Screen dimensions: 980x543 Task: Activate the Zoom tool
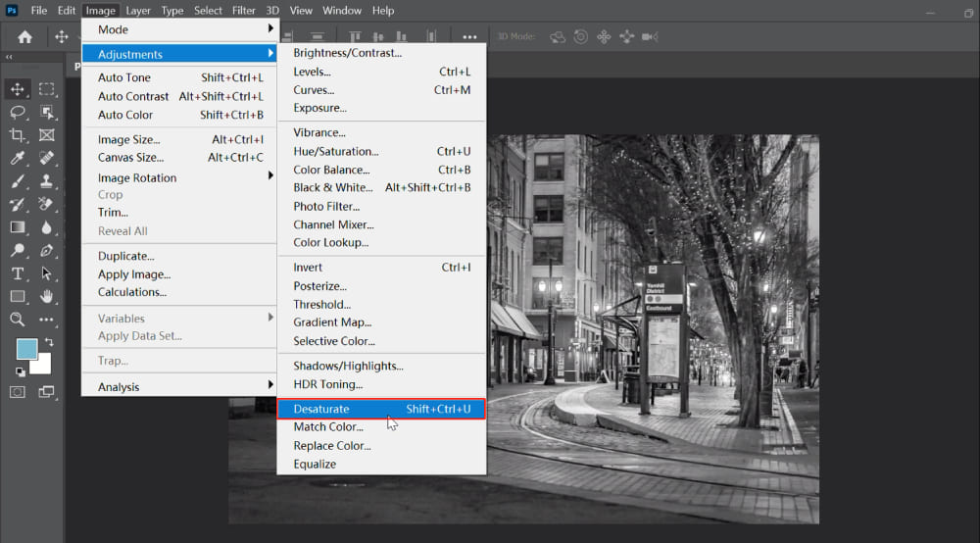click(17, 320)
